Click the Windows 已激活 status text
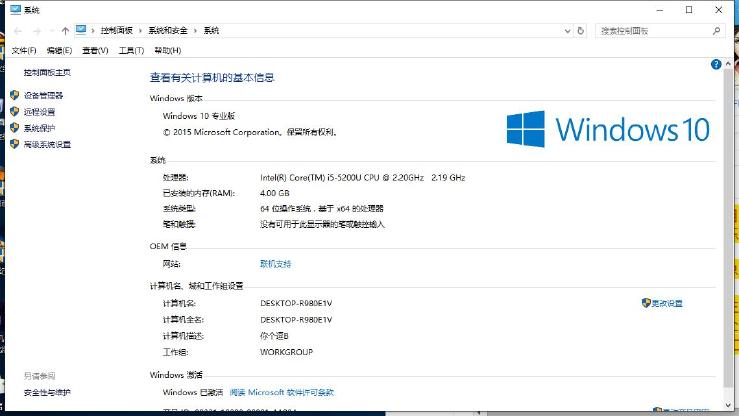Image resolution: width=739 pixels, height=416 pixels. pyautogui.click(x=193, y=392)
